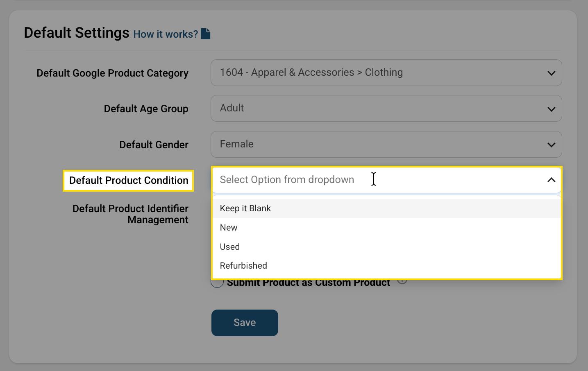Open the How it works? link
This screenshot has width=588, height=371.
(x=166, y=34)
